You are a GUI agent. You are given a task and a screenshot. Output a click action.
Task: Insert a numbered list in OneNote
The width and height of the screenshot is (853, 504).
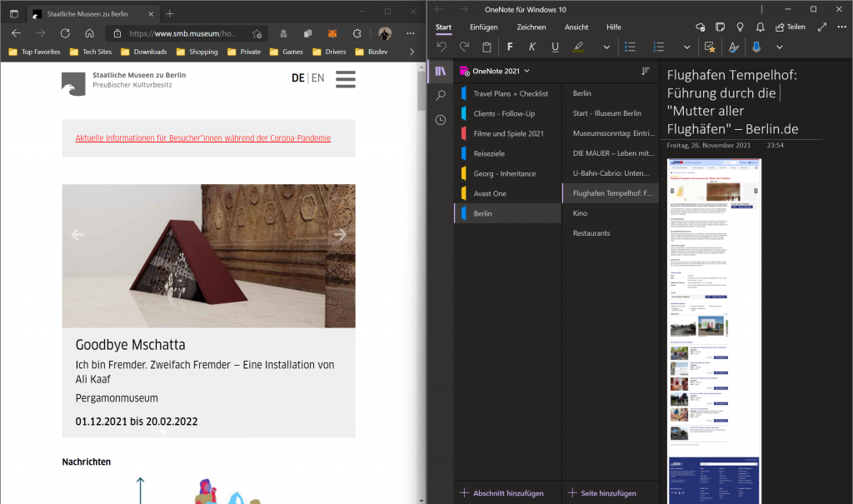[x=658, y=47]
